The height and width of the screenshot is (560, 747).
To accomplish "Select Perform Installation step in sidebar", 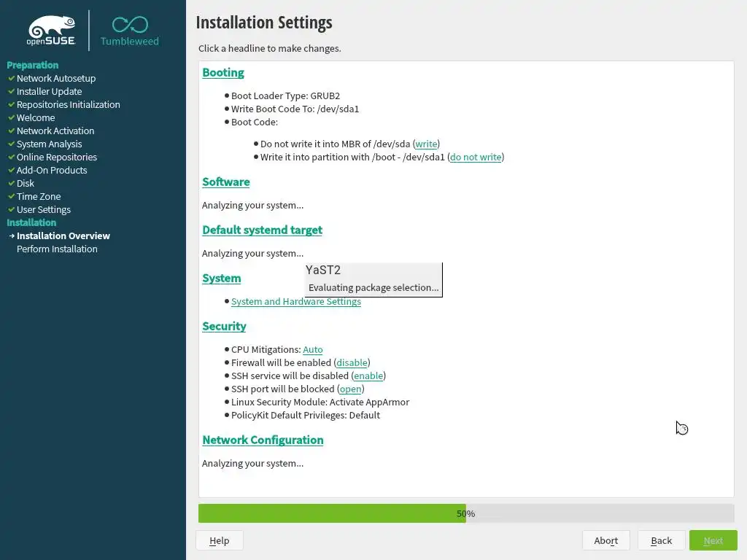I will (x=57, y=249).
